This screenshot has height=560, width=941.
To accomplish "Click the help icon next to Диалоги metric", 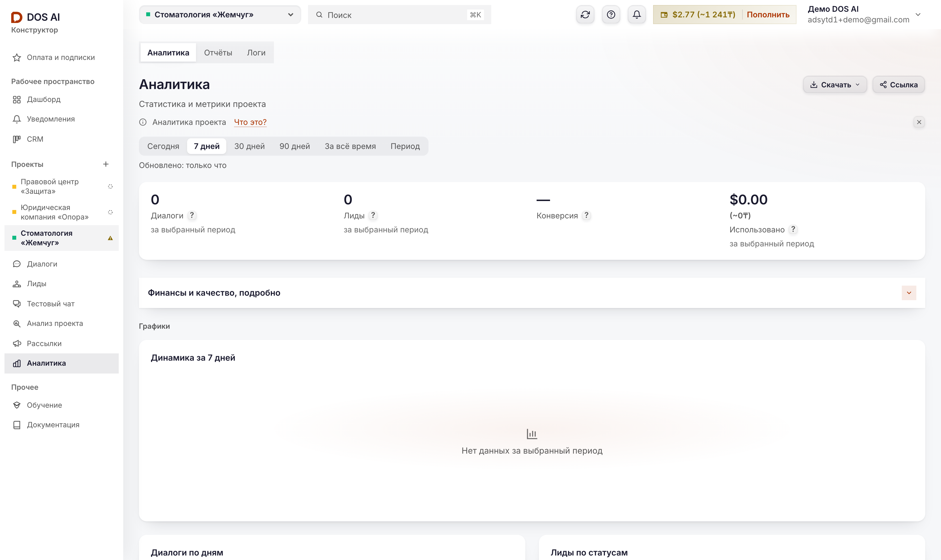I will [192, 215].
